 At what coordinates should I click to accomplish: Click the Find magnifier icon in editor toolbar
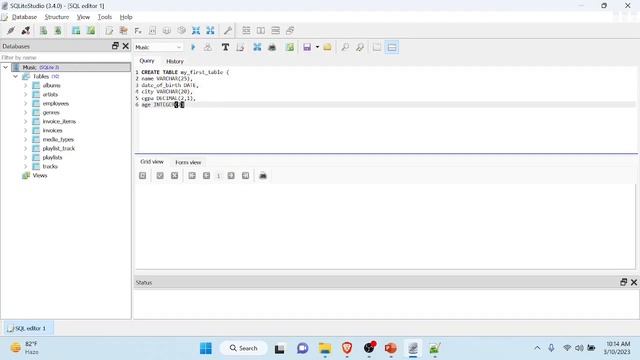pyautogui.click(x=345, y=47)
